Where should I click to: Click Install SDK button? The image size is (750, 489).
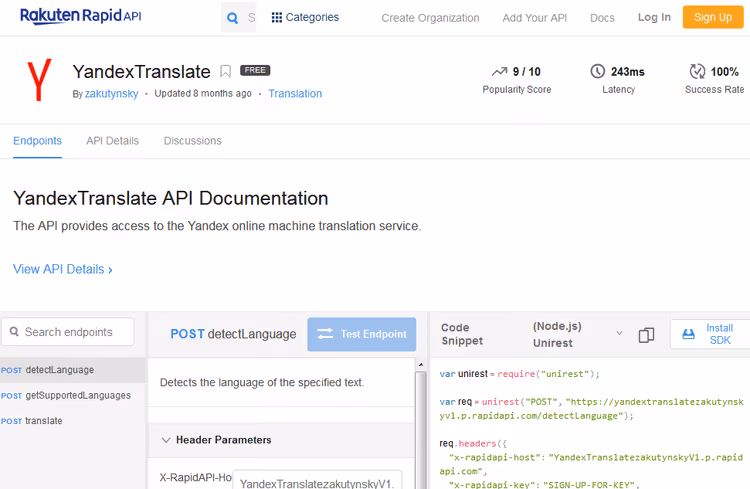point(710,334)
